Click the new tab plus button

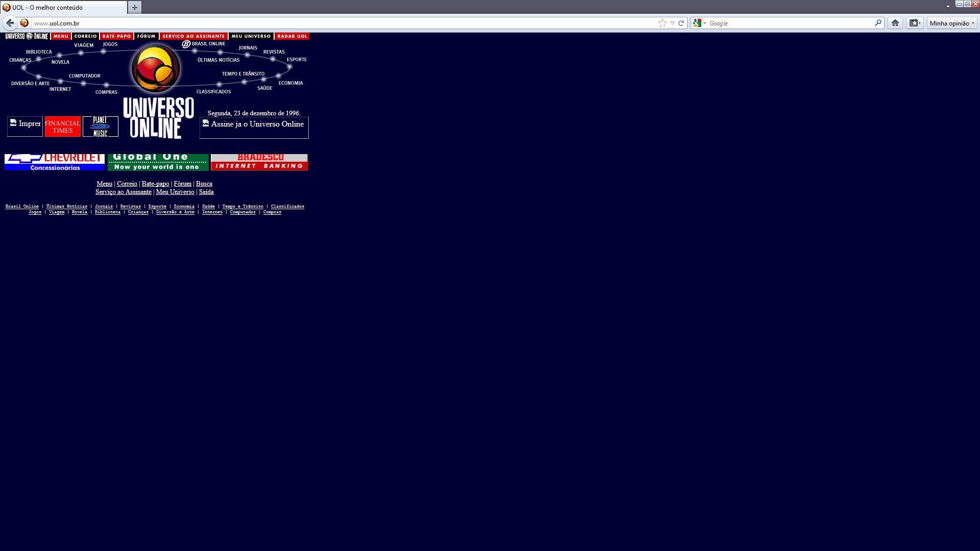[x=134, y=8]
